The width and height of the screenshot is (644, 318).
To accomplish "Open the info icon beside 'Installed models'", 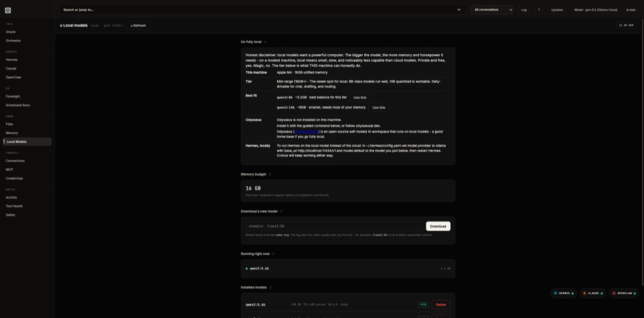I will click(270, 288).
